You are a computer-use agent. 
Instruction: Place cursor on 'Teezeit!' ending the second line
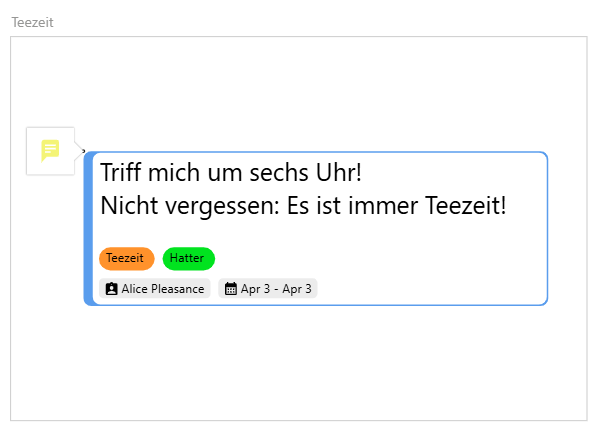pos(466,205)
